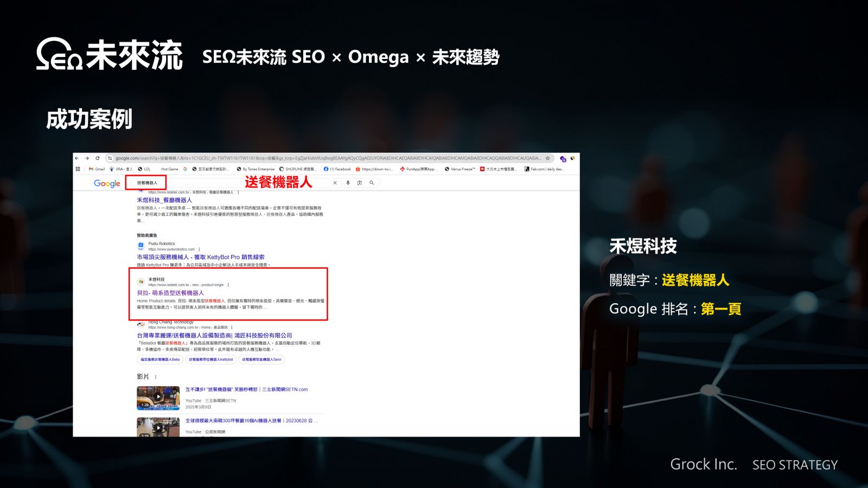Screen dimensions: 868x488
Task: Click the sitelink chip ending in Kettybot
Action: click(x=211, y=359)
